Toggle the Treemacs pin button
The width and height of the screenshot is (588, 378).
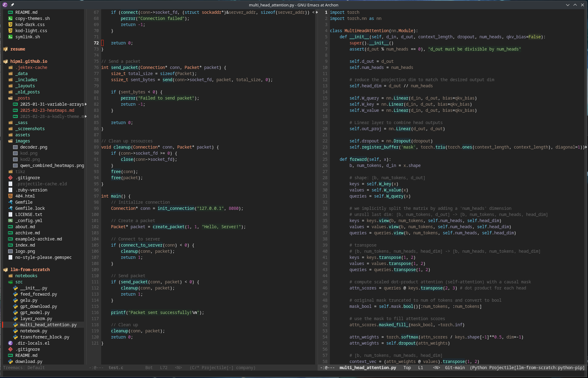pyautogui.click(x=12, y=5)
